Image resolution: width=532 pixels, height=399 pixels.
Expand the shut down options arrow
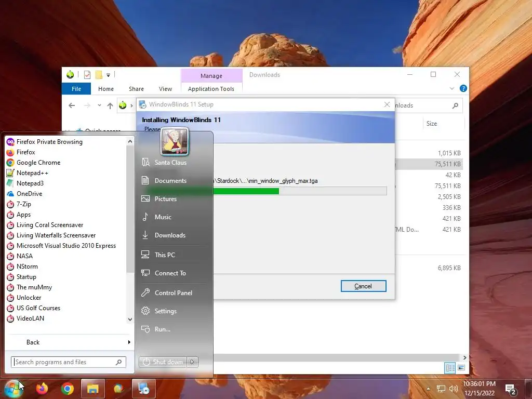pos(192,362)
